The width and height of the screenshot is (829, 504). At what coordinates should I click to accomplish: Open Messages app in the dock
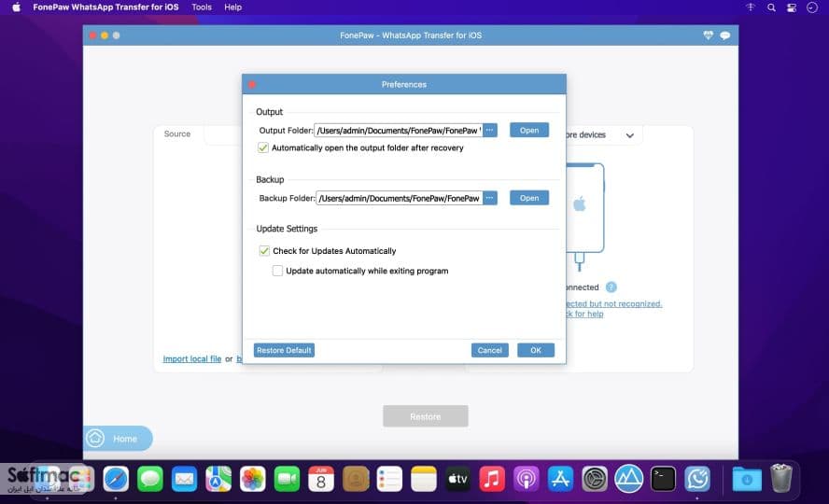click(150, 479)
